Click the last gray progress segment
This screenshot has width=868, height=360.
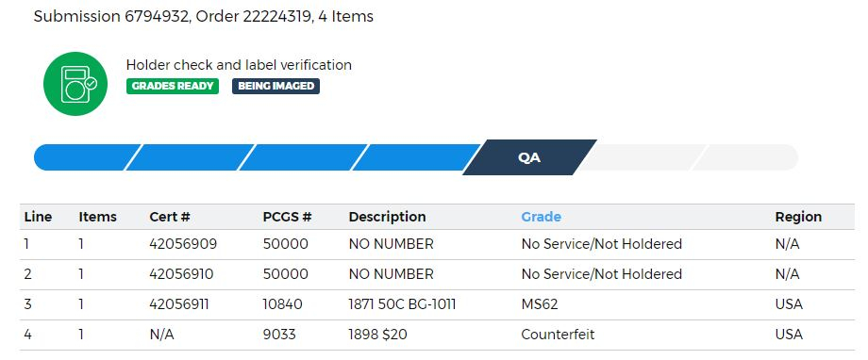744,157
